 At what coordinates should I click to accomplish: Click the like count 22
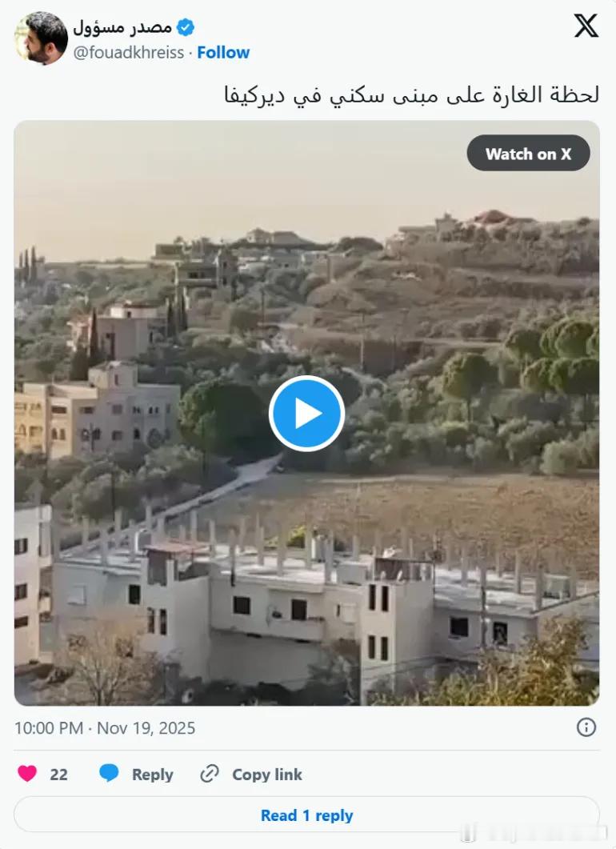[x=58, y=775]
